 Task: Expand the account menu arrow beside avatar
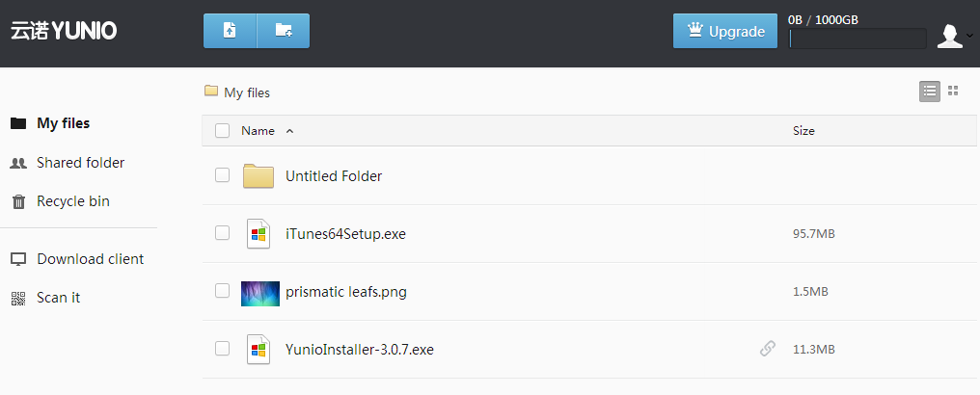[x=969, y=36]
